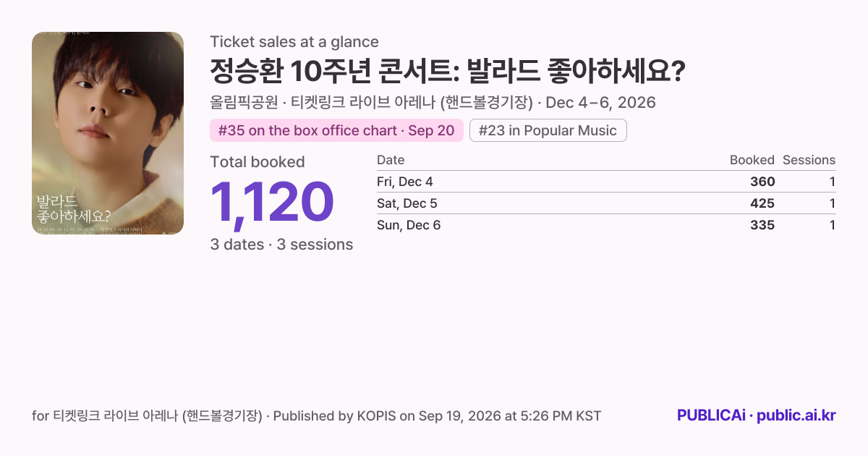The width and height of the screenshot is (868, 456).
Task: Click the 335 booked value
Action: point(762,225)
